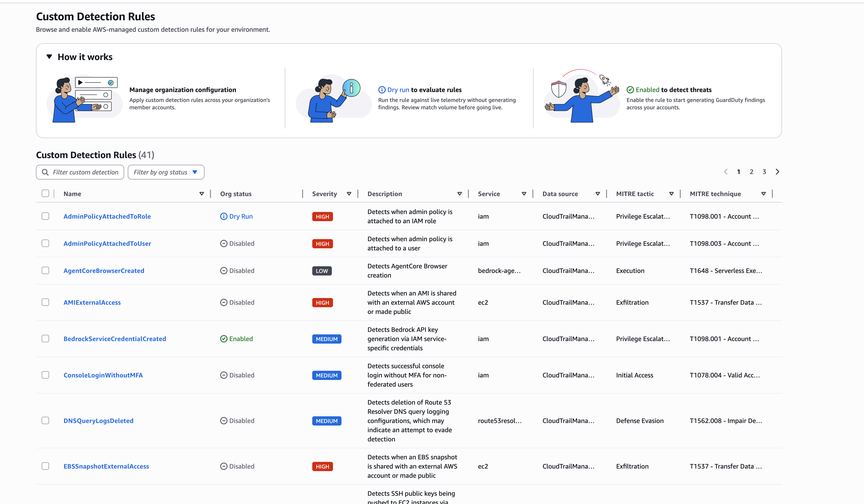Click the Org status column header
The image size is (864, 504).
(x=236, y=194)
